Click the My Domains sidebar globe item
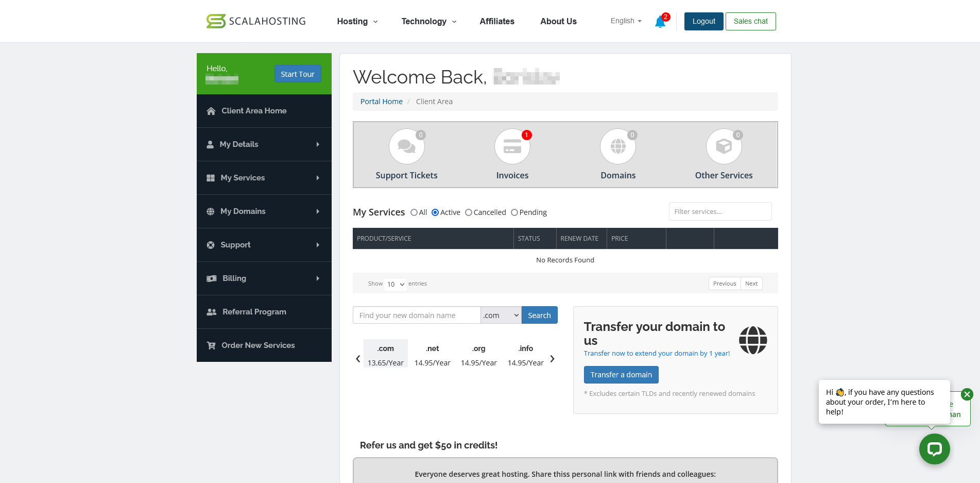 pos(243,211)
